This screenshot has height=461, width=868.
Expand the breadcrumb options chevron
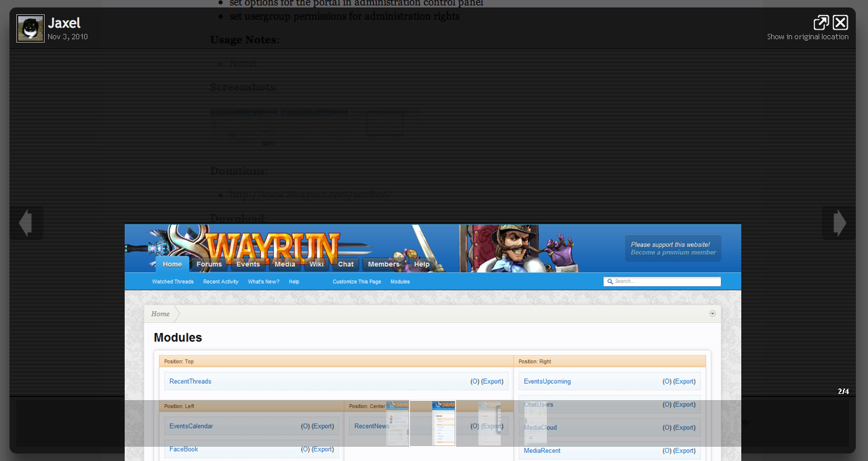(712, 313)
